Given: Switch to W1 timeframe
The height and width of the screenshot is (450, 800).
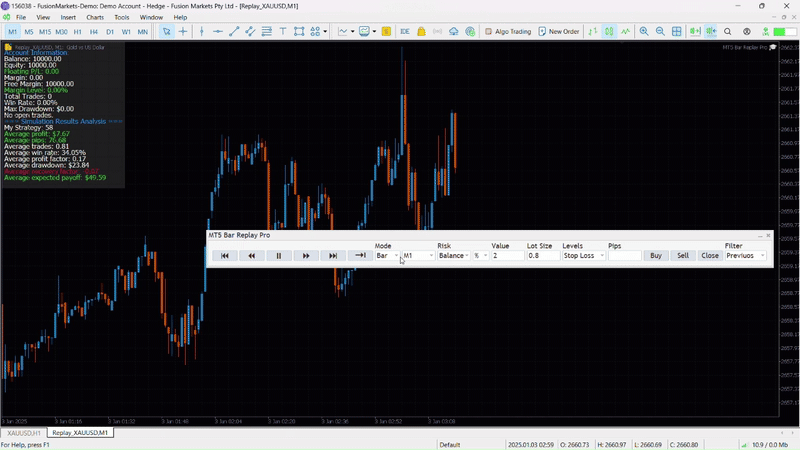Looking at the screenshot, I should pos(126,32).
